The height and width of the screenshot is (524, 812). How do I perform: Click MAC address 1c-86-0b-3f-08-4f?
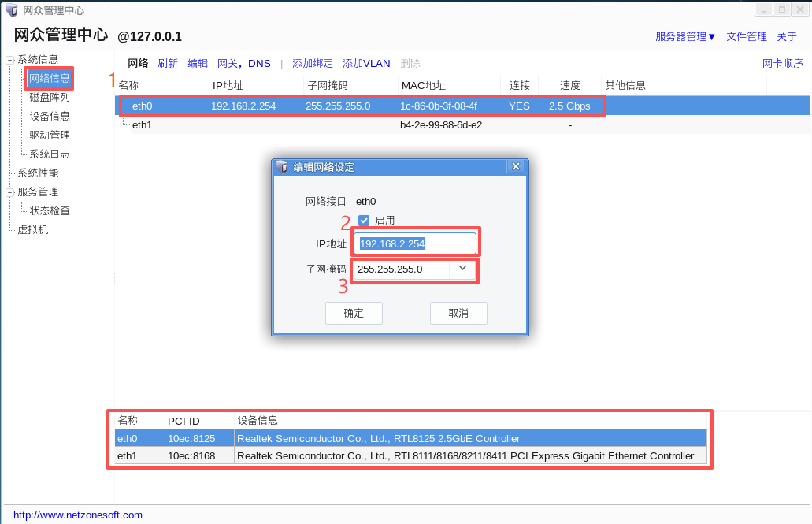(439, 106)
